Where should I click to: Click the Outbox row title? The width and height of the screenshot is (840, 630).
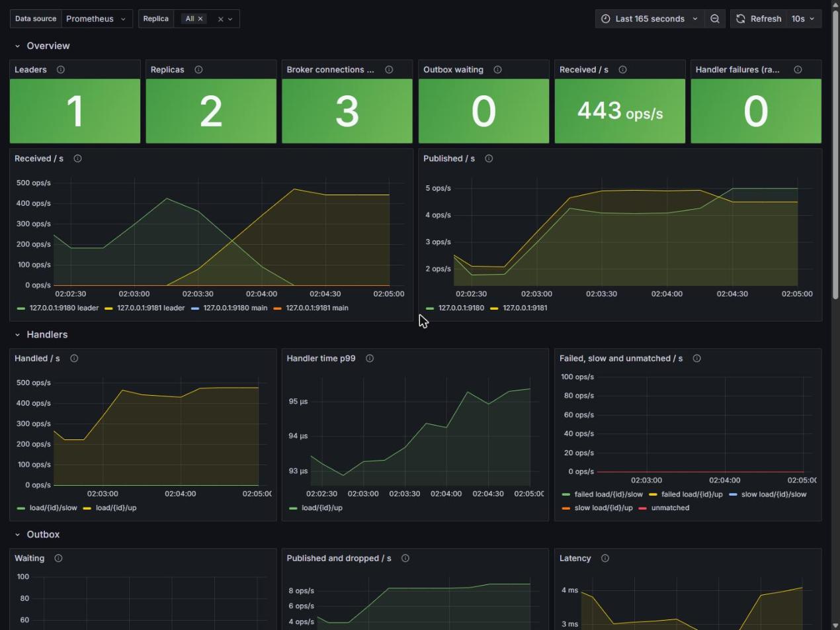coord(43,534)
